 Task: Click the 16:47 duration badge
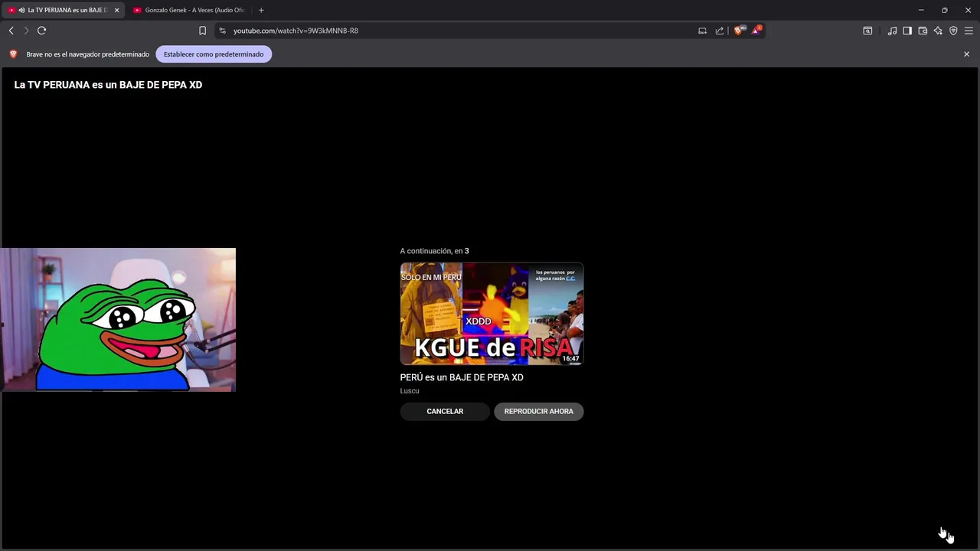571,359
